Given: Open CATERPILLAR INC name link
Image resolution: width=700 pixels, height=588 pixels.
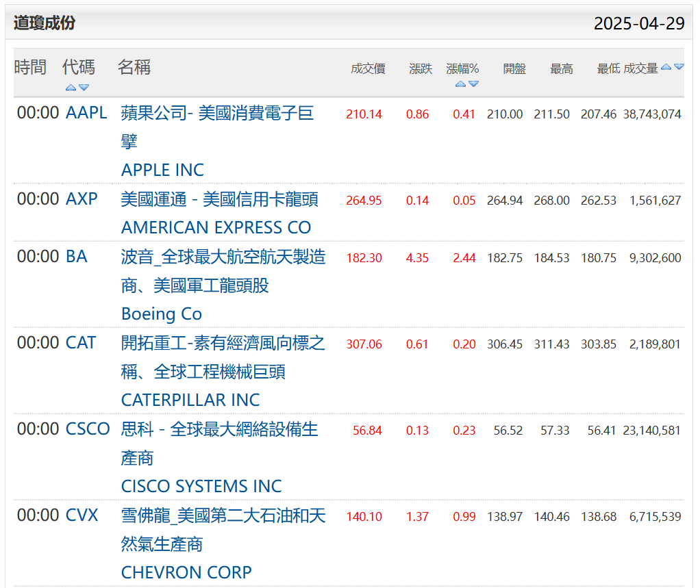Looking at the screenshot, I should pyautogui.click(x=190, y=400).
